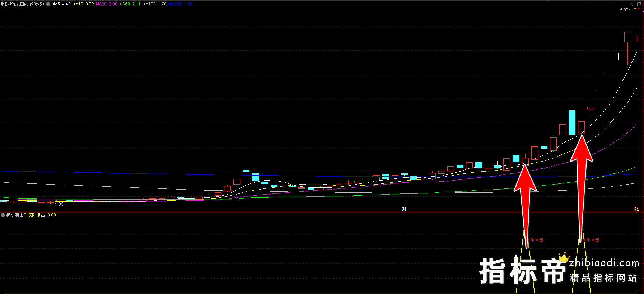Select the 极阴狙击F indicator name
Screen dimensions: 644x294
click(x=16, y=215)
